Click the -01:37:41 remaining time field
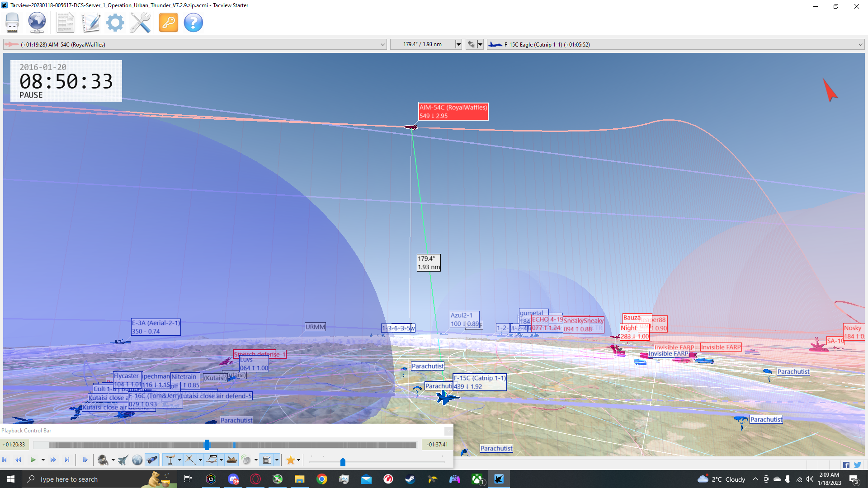The image size is (868, 488). click(x=437, y=445)
